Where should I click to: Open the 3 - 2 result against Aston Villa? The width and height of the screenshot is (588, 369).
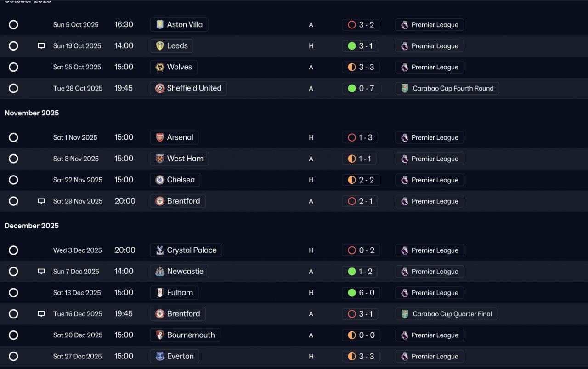(361, 25)
